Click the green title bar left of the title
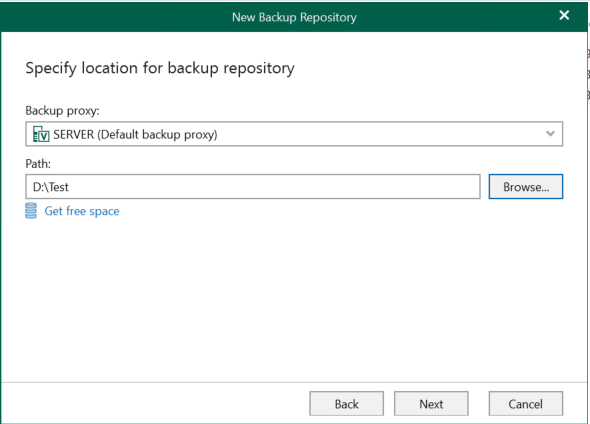The image size is (590, 424). [113, 17]
